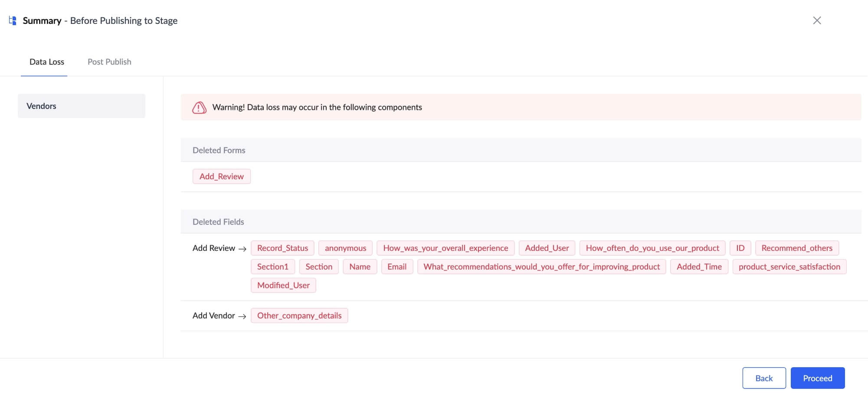868x408 pixels.
Task: Select Vendors in the left sidebar
Action: 82,106
